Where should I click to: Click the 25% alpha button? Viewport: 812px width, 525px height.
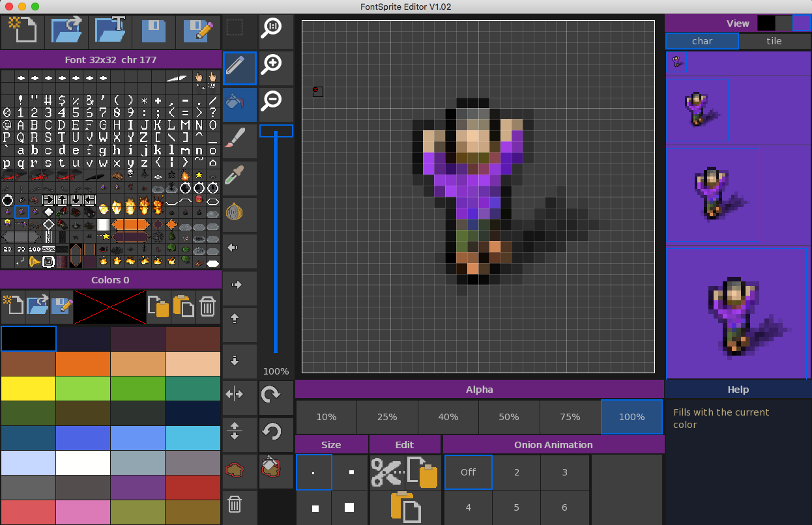387,417
